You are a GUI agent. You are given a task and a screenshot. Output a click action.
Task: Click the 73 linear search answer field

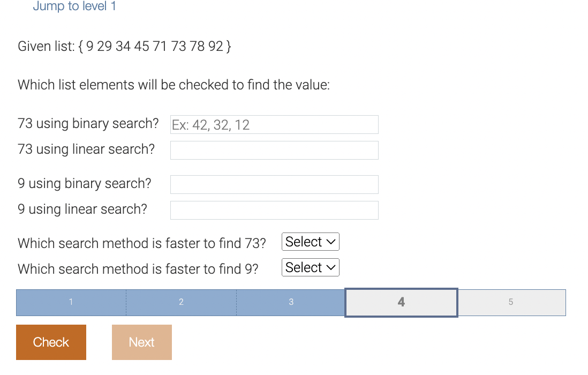coord(274,150)
